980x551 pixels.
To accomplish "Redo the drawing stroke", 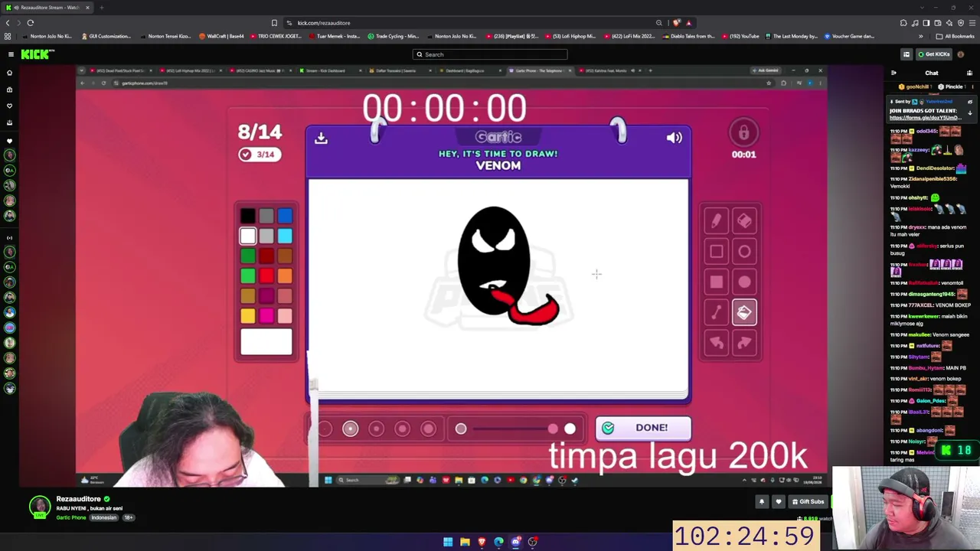I will [x=744, y=343].
